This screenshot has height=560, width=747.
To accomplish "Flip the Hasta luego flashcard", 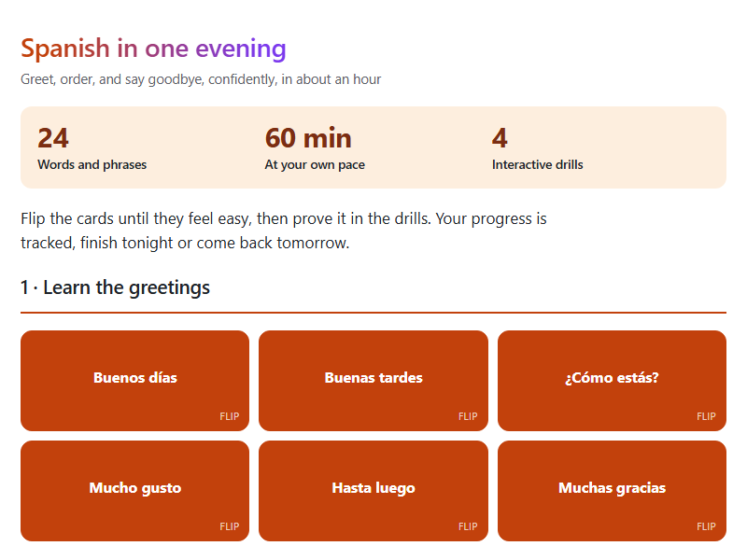I will 373,491.
